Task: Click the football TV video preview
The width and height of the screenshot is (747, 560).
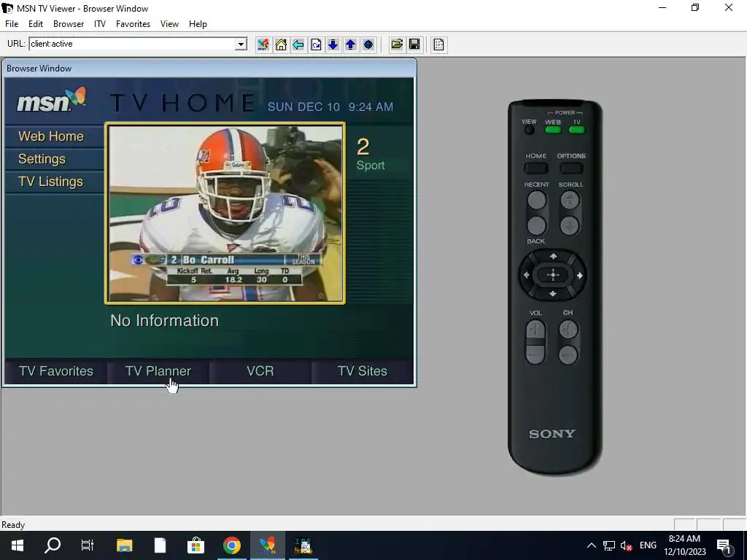Action: 225,214
